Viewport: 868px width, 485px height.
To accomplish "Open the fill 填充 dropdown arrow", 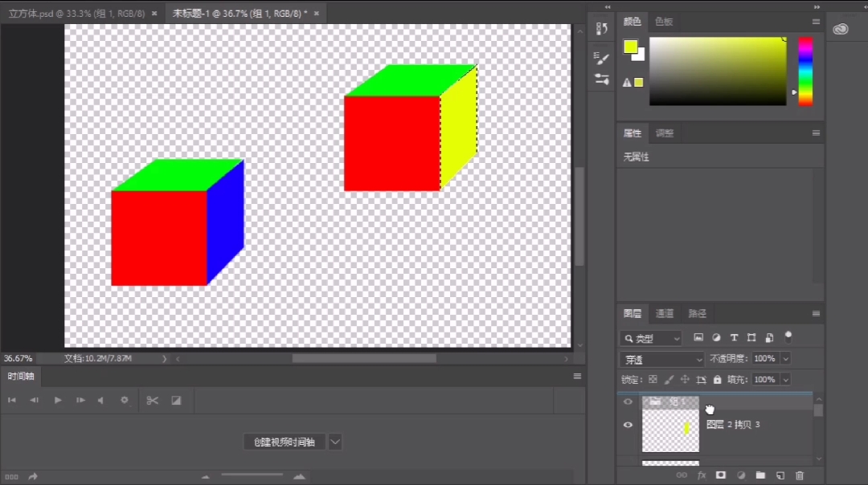I will tap(785, 380).
